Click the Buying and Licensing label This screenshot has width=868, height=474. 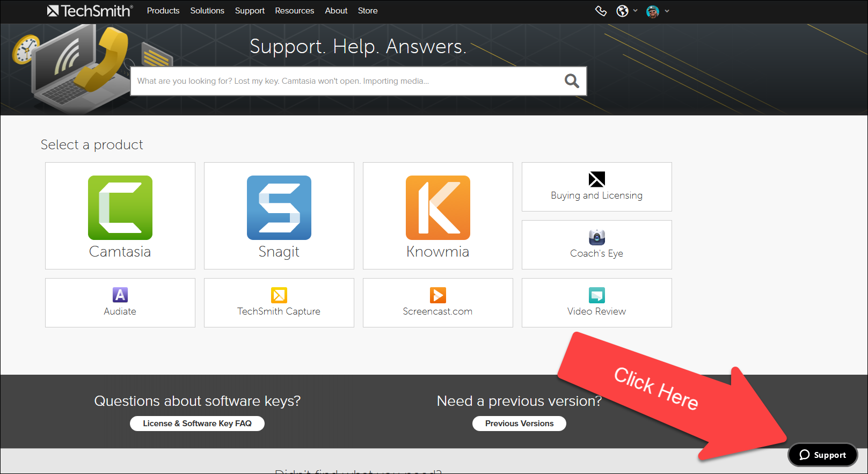pyautogui.click(x=597, y=195)
